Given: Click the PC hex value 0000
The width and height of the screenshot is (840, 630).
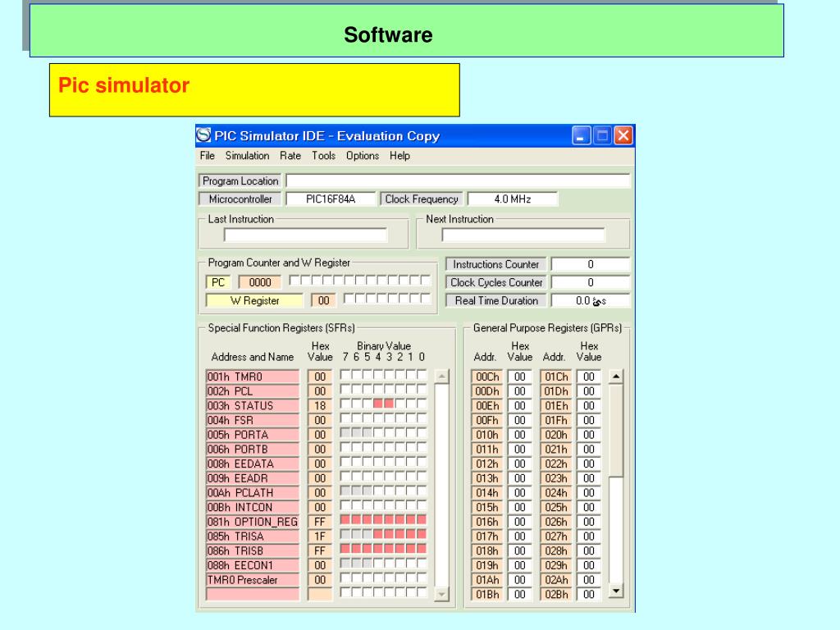Looking at the screenshot, I should coord(260,282).
